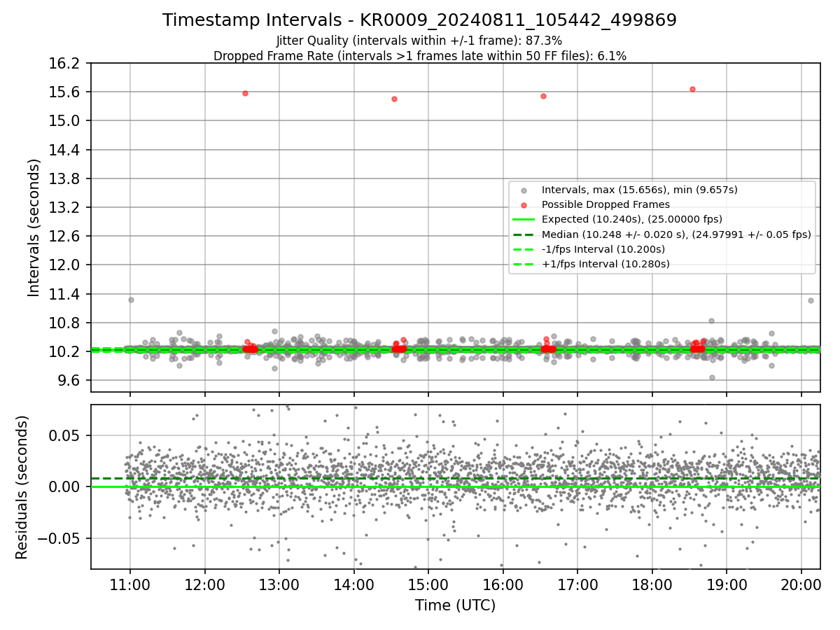The height and width of the screenshot is (630, 840).
Task: Select the Dropped Frame Rate 6.1% subtitle line
Action: (x=419, y=56)
